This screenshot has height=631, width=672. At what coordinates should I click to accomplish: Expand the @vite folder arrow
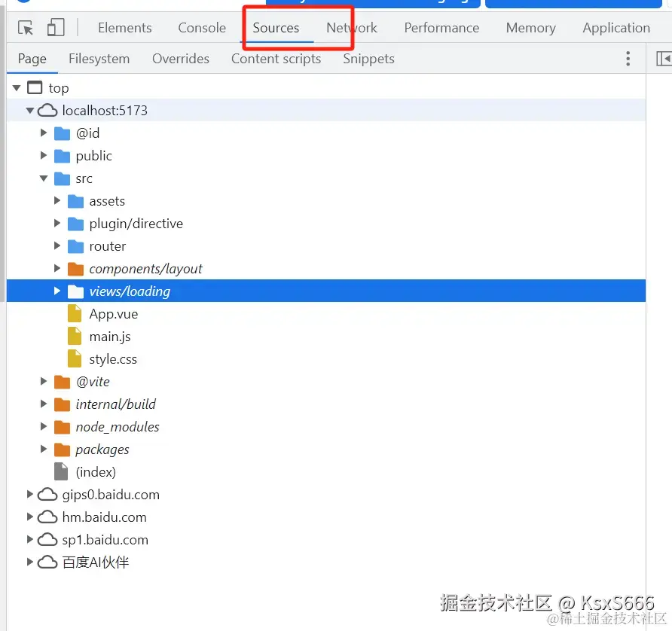tap(44, 381)
